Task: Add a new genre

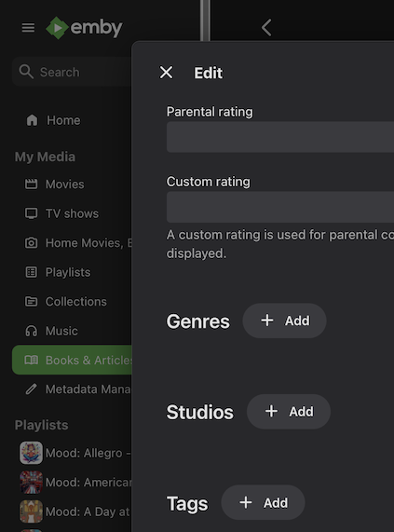Action: coord(284,321)
